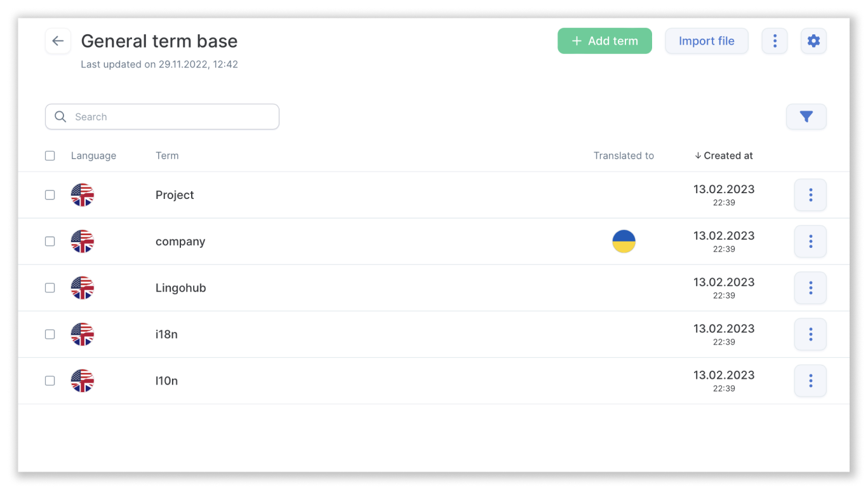The image size is (868, 490).
Task: Click the Term column header
Action: click(x=167, y=156)
